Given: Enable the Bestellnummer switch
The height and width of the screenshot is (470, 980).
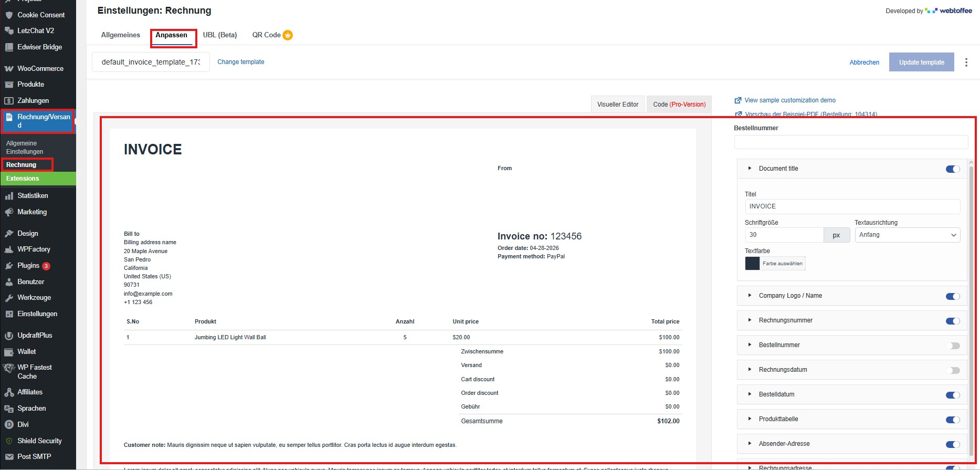Looking at the screenshot, I should pyautogui.click(x=953, y=345).
